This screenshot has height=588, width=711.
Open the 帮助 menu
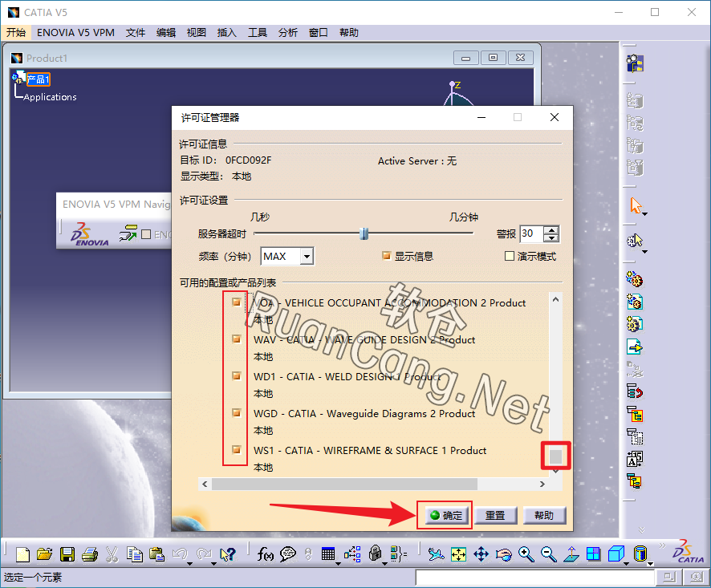coord(349,33)
